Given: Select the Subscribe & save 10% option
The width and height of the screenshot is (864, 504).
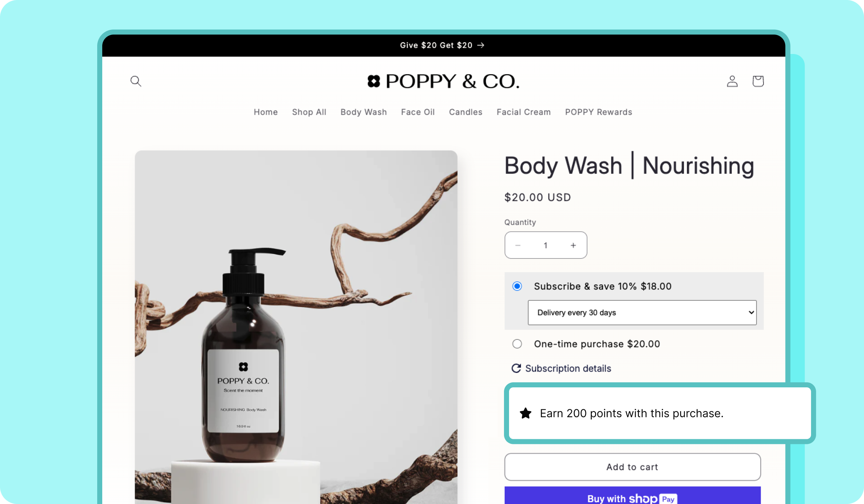Looking at the screenshot, I should pos(517,286).
